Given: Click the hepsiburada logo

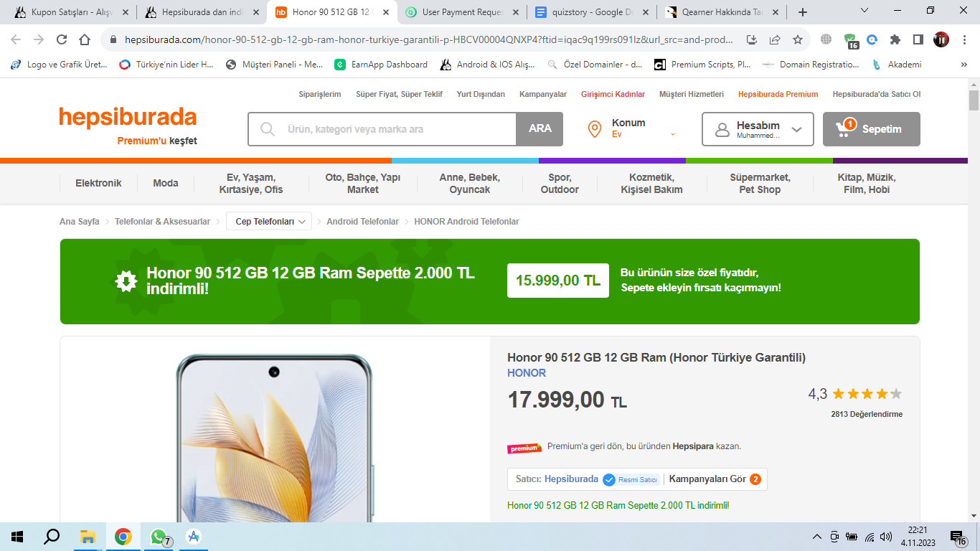Looking at the screenshot, I should click(x=128, y=117).
